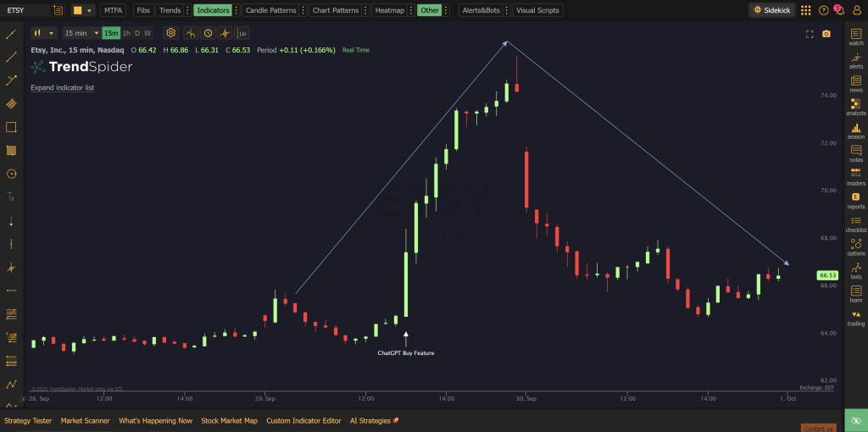Select the circle drawing tool
This screenshot has height=432, width=868.
(x=11, y=174)
